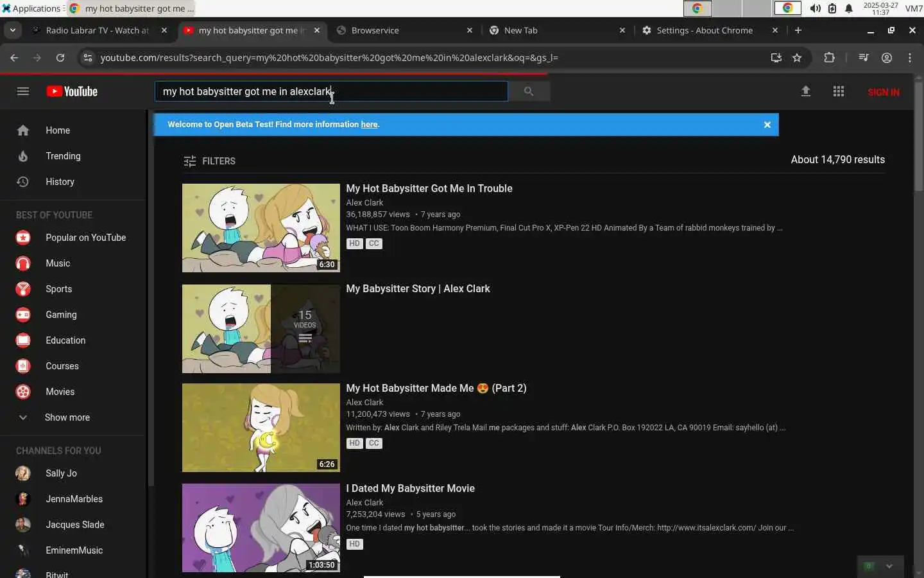The image size is (924, 578).
Task: Dismiss the Open Beta Test banner
Action: click(767, 125)
